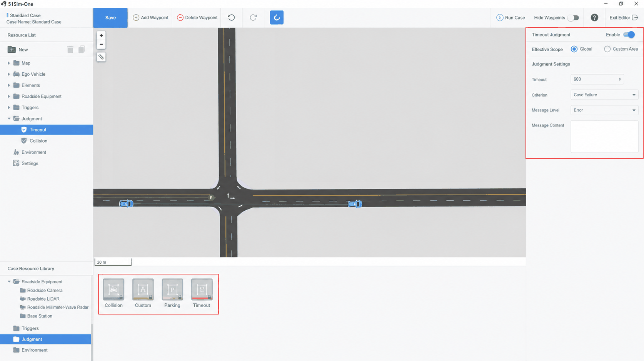Viewport: 644px width, 361px height.
Task: Select the Timeout judgment thumbnail
Action: coord(202,289)
